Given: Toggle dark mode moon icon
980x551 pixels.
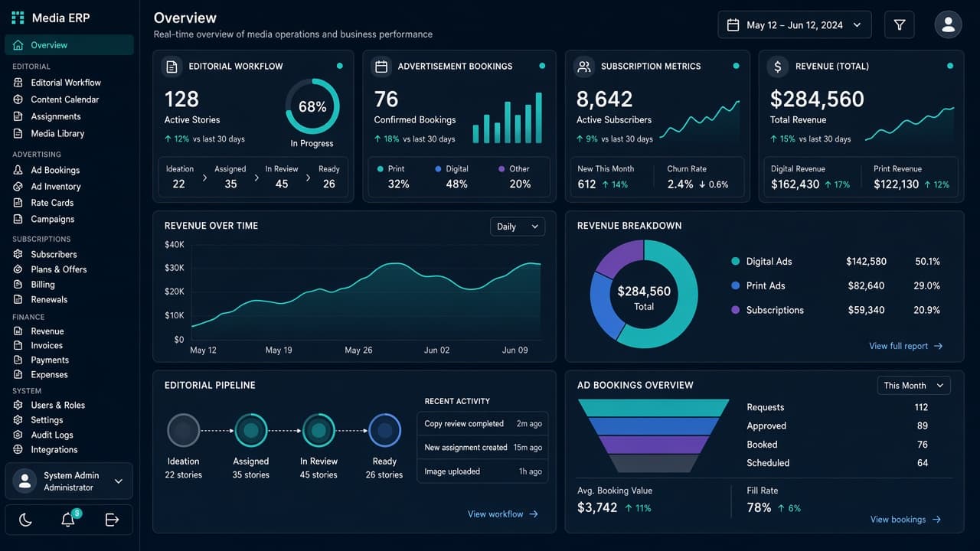Looking at the screenshot, I should 25,520.
